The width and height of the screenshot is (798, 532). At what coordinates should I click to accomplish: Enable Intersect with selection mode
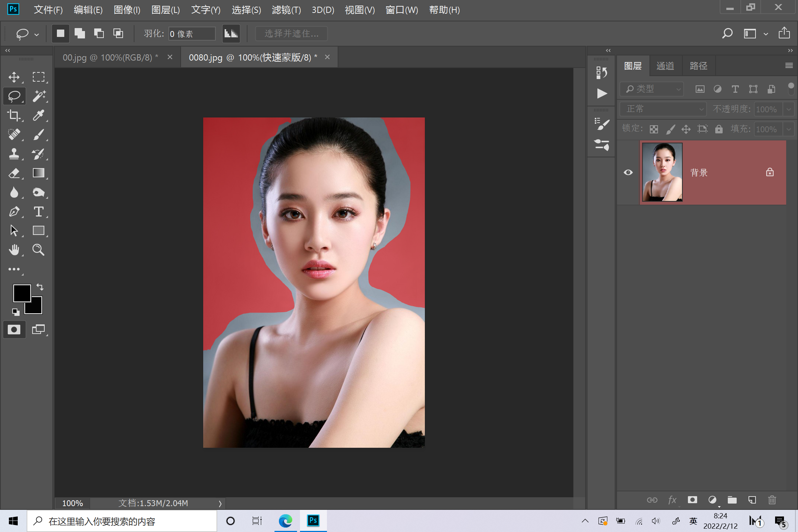(x=118, y=34)
